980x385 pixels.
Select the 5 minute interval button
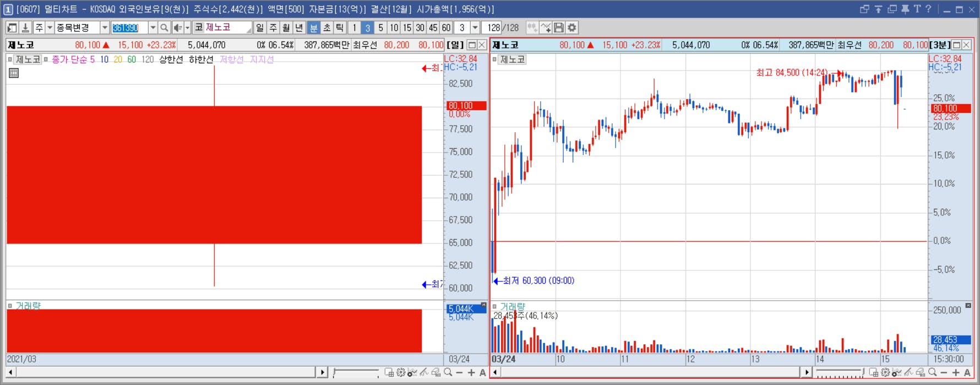(380, 28)
